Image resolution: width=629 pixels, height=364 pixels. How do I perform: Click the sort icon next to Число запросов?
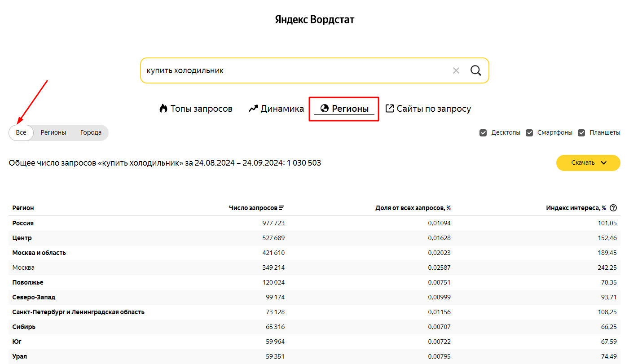[x=282, y=208]
